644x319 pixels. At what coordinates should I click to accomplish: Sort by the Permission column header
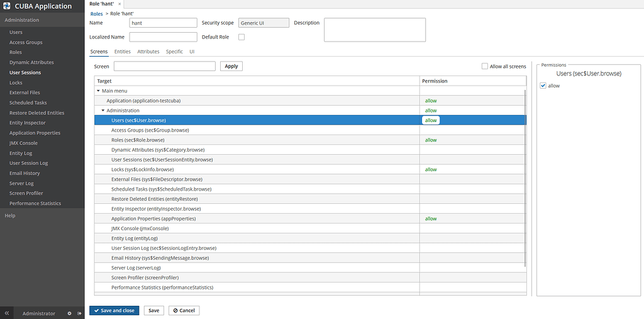click(473, 81)
